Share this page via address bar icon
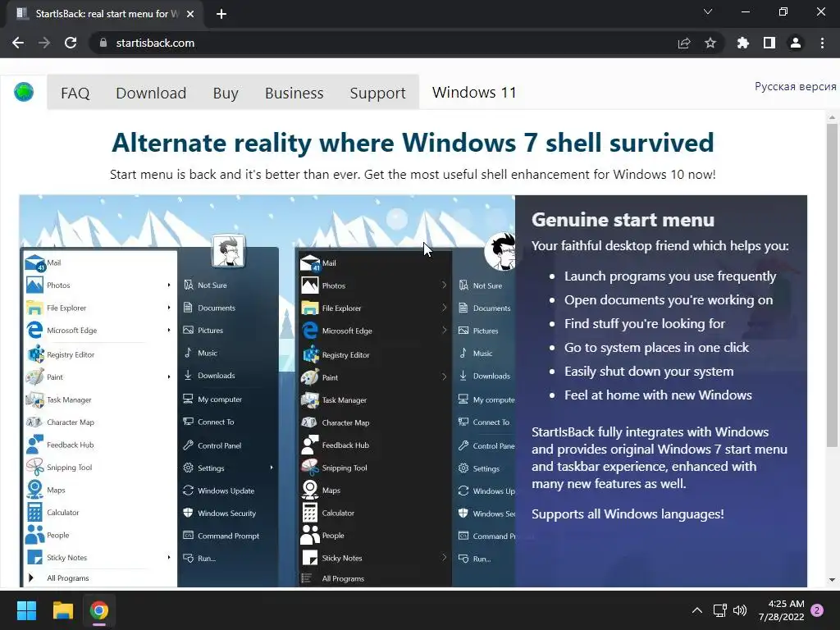The image size is (840, 630). pyautogui.click(x=684, y=43)
